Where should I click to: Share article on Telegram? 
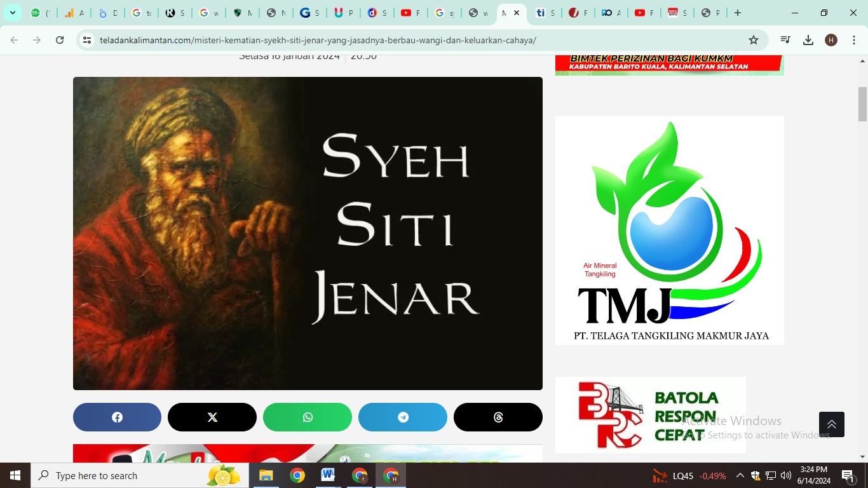pos(403,417)
